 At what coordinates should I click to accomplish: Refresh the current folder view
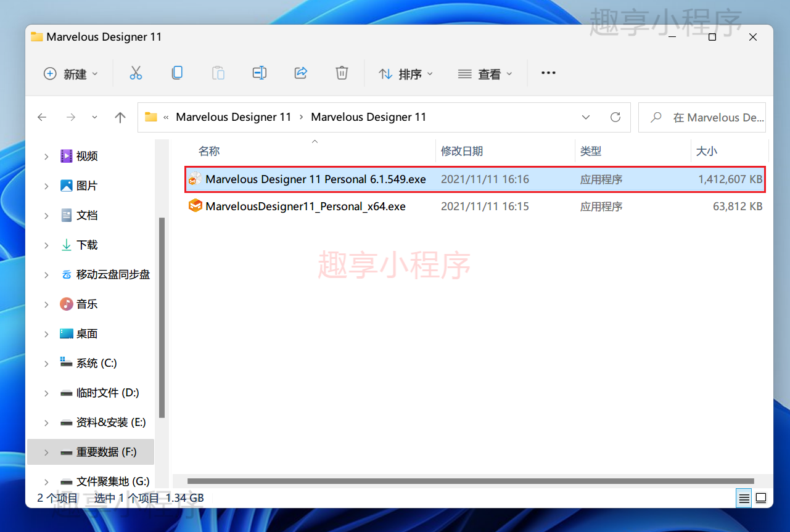615,117
